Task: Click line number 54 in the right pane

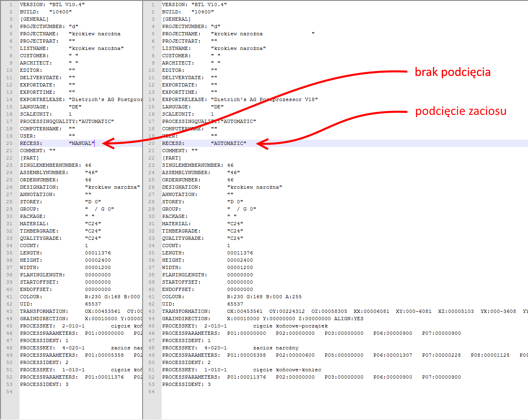Action: (x=151, y=392)
